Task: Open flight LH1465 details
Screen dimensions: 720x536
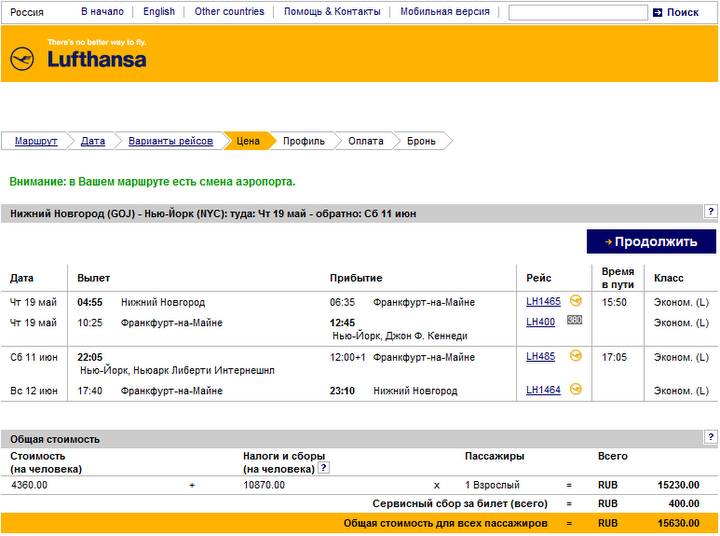Action: coord(543,301)
